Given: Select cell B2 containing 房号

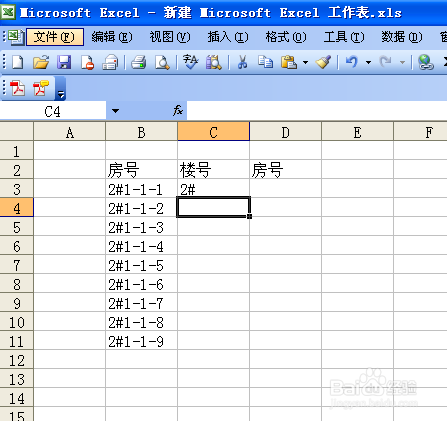Looking at the screenshot, I should tap(141, 170).
